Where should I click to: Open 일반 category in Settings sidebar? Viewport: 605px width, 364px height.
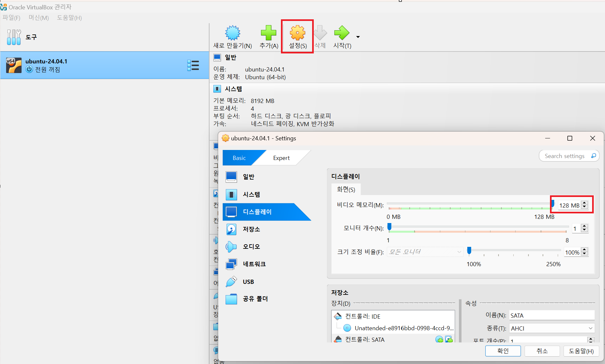[267, 177]
